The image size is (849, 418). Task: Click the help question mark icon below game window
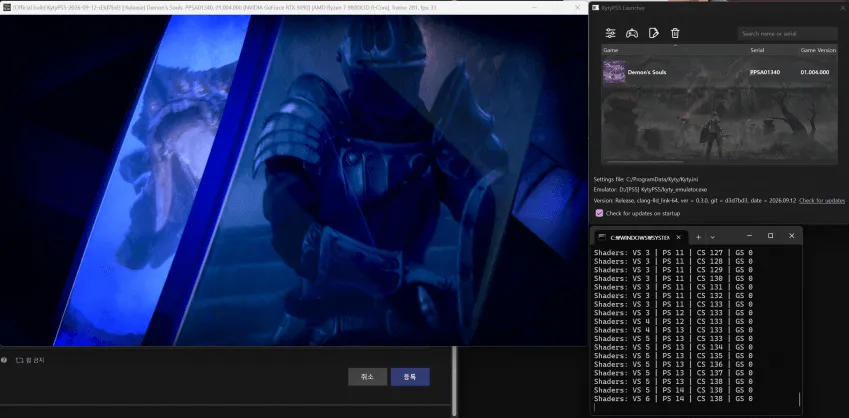tap(4, 360)
